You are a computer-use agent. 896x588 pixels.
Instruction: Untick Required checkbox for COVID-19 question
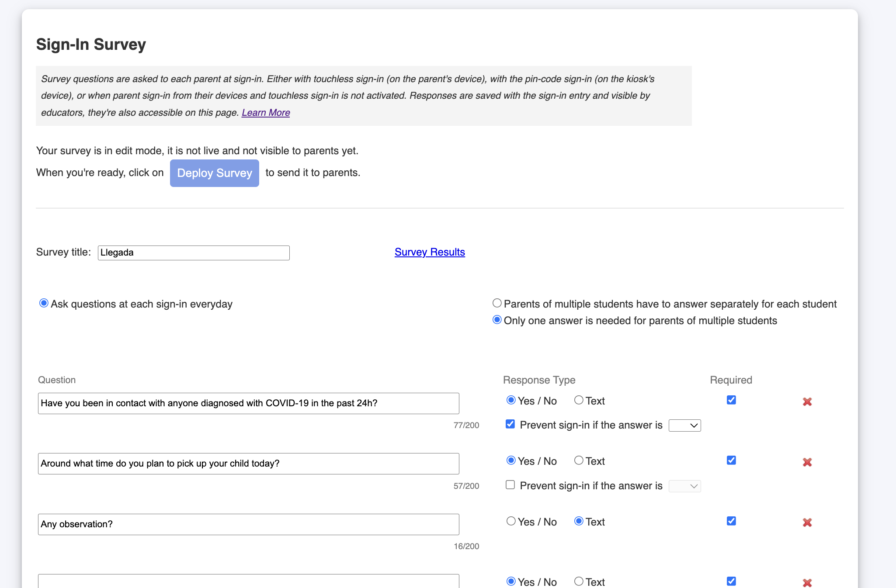point(731,400)
